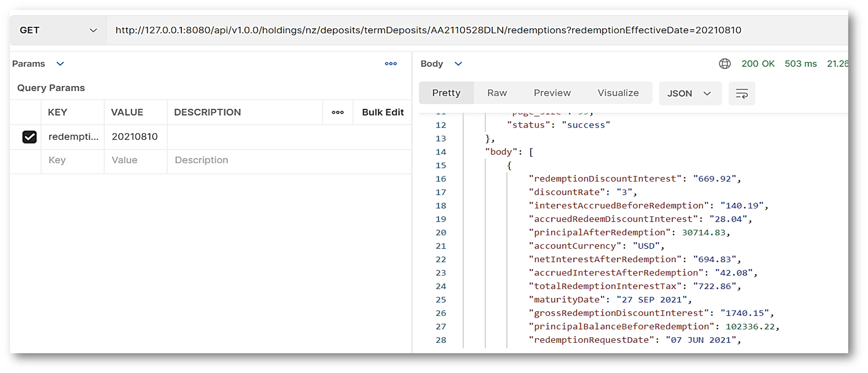Expand the Params section dropdown

(60, 64)
